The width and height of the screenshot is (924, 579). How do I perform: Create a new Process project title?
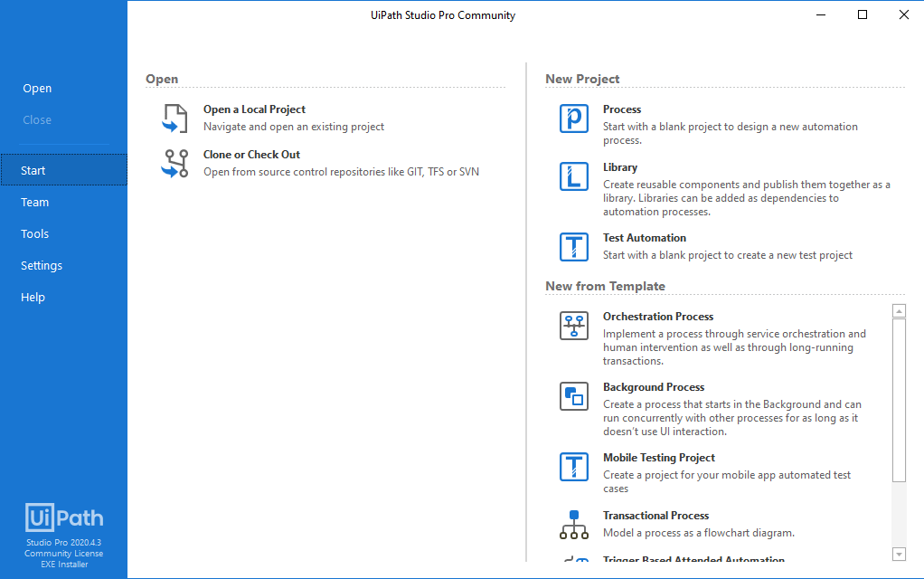tap(622, 109)
